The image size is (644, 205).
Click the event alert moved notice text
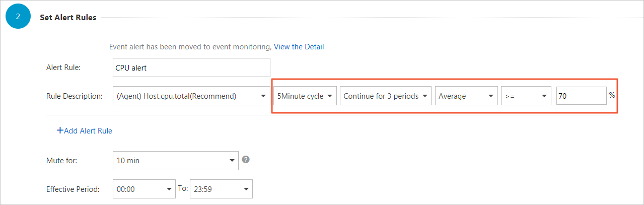[190, 47]
